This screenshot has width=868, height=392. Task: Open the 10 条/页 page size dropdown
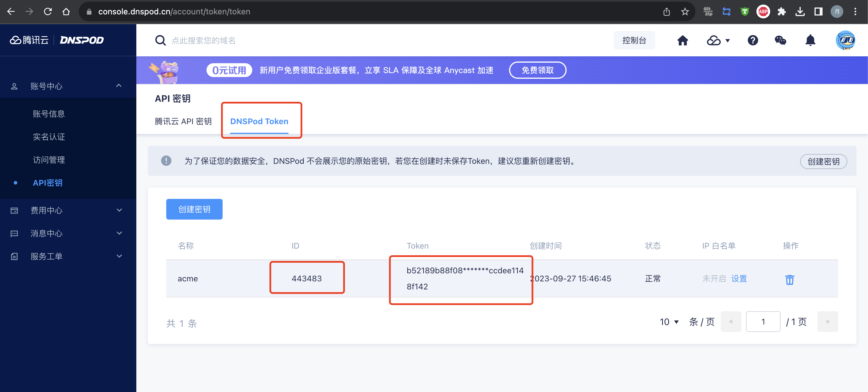click(x=669, y=322)
